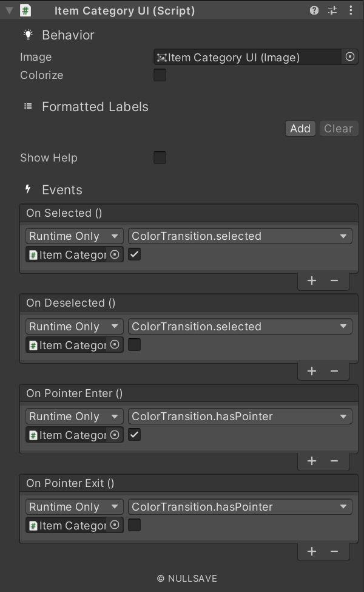Open the ColorTransition.hasPointer function dropdown under On Pointer Exit
Viewport: 364px width, 592px height.
pos(240,506)
